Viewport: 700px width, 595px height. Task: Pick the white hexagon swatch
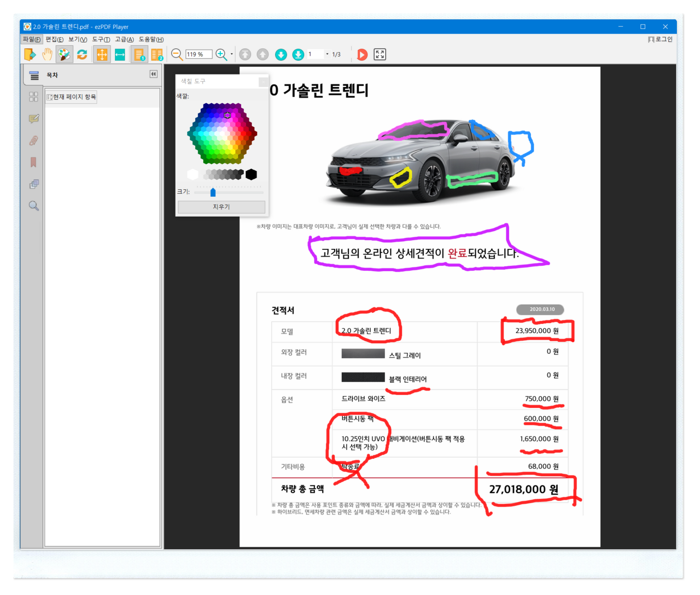pos(192,174)
